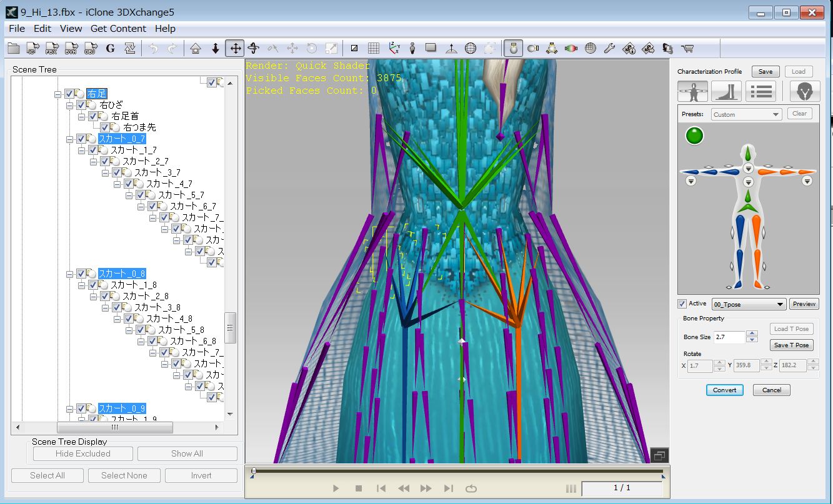Uncheck the スカート_2_8 checkbox
The image size is (833, 504).
tap(105, 296)
